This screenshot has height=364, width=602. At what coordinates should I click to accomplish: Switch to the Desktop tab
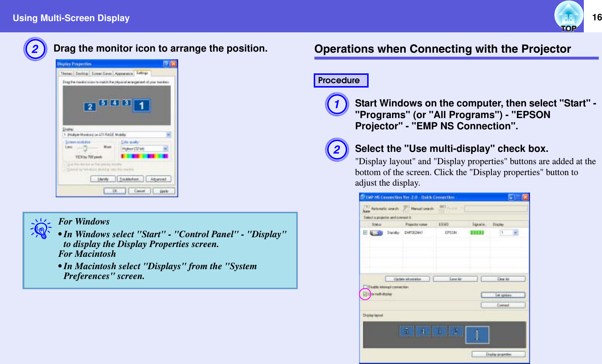click(x=82, y=73)
